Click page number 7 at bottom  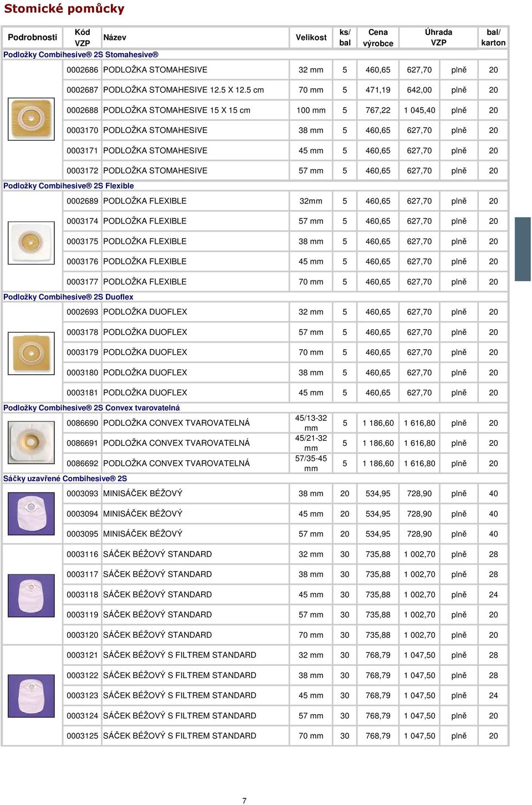(x=244, y=801)
